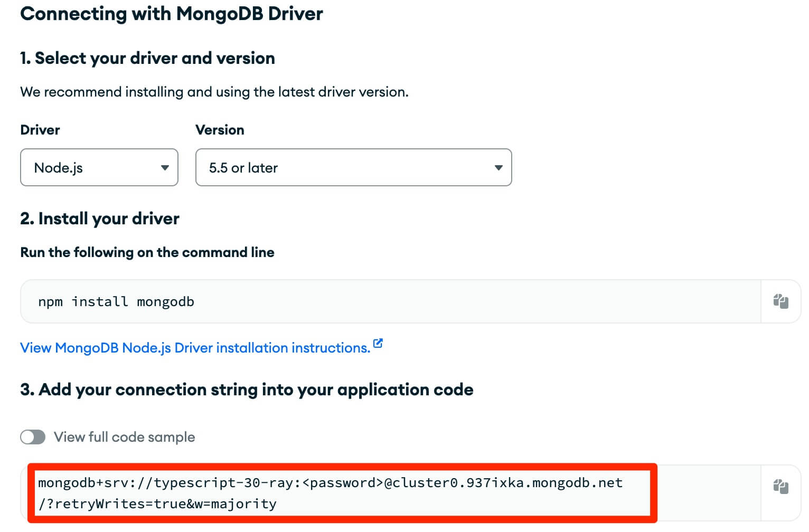This screenshot has width=809, height=532.
Task: Click the Driver field label
Action: [40, 130]
